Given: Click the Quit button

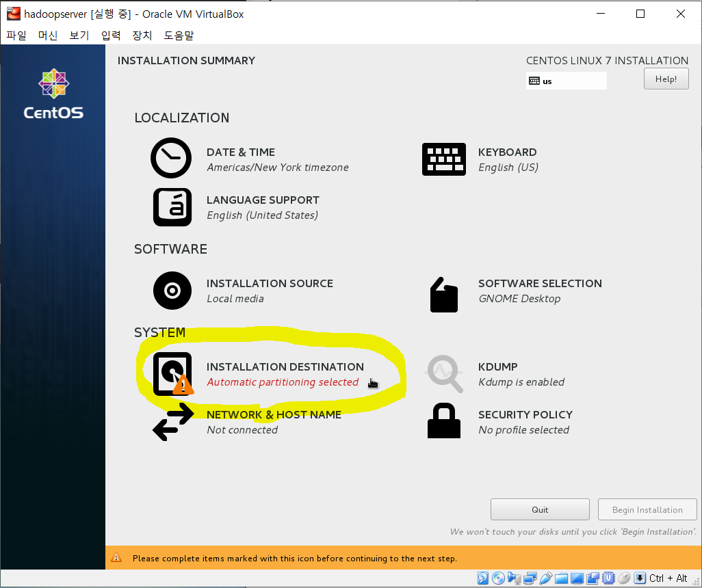Looking at the screenshot, I should click(540, 509).
